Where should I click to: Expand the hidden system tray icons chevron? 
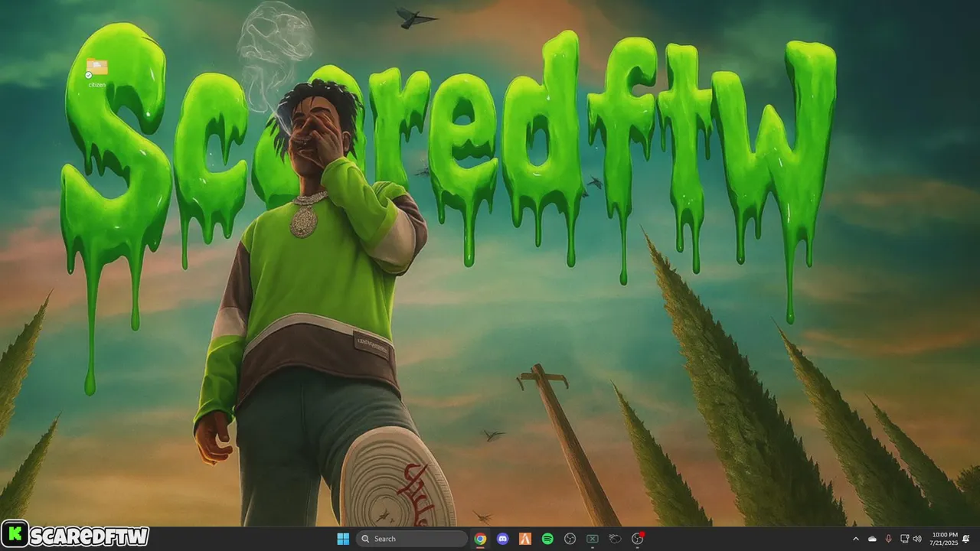[856, 539]
